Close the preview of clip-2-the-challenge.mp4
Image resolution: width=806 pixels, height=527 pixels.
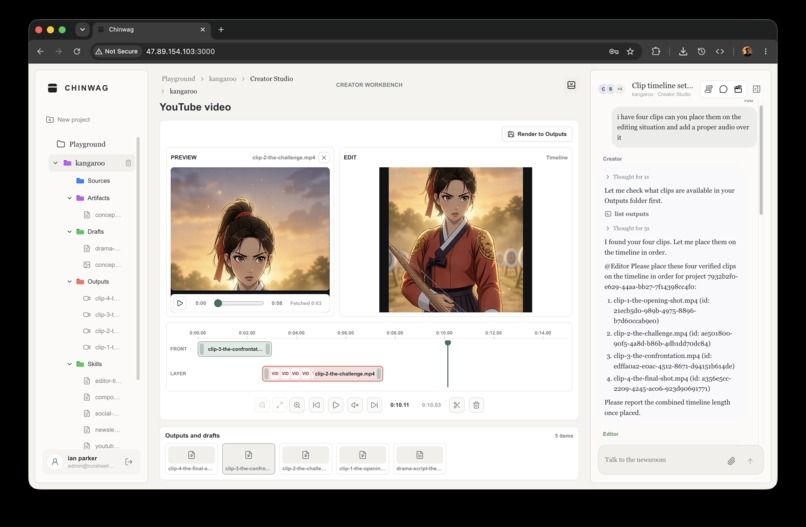click(324, 158)
